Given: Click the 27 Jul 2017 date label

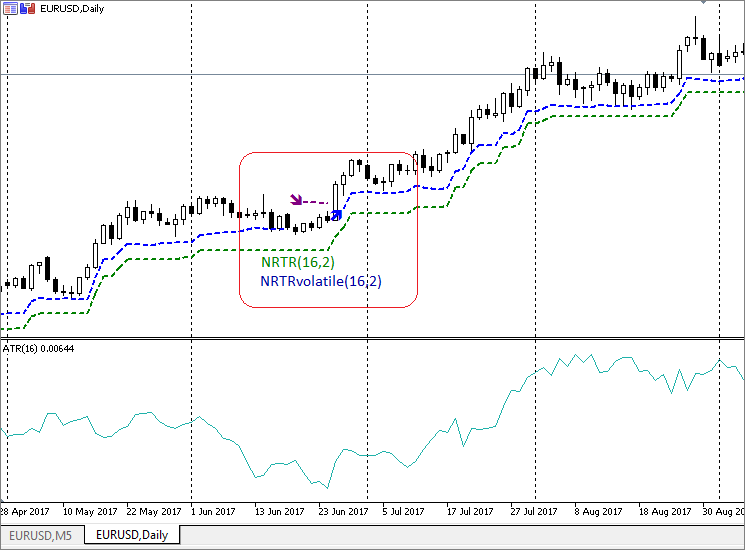Looking at the screenshot, I should pos(534,512).
